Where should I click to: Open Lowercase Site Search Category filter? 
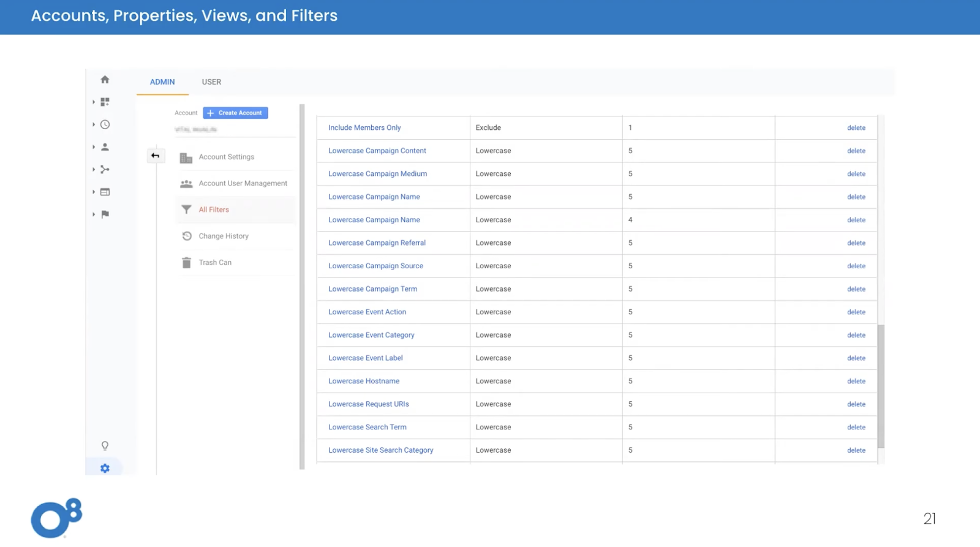(380, 450)
